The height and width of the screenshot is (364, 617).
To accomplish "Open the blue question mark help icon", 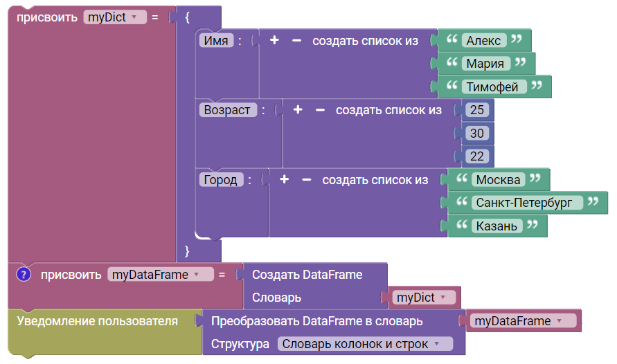I will click(x=24, y=274).
